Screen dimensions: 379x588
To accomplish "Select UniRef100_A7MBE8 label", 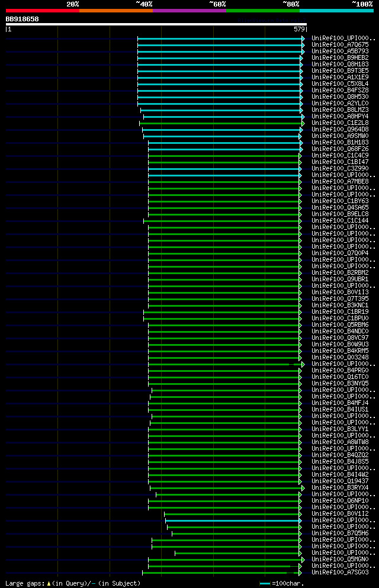I will tap(340, 182).
